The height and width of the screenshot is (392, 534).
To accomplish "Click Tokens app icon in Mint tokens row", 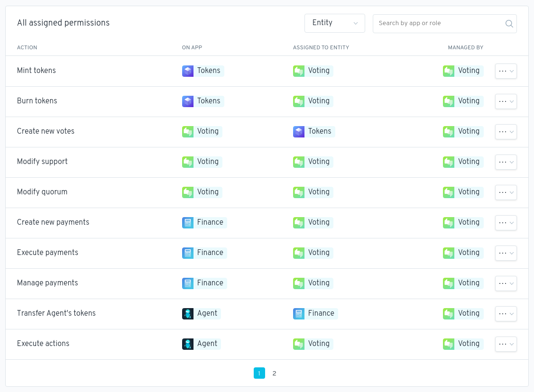I will pos(188,71).
